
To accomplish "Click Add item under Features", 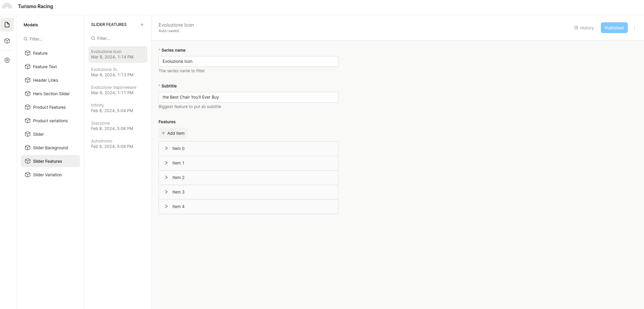I will pos(173,133).
